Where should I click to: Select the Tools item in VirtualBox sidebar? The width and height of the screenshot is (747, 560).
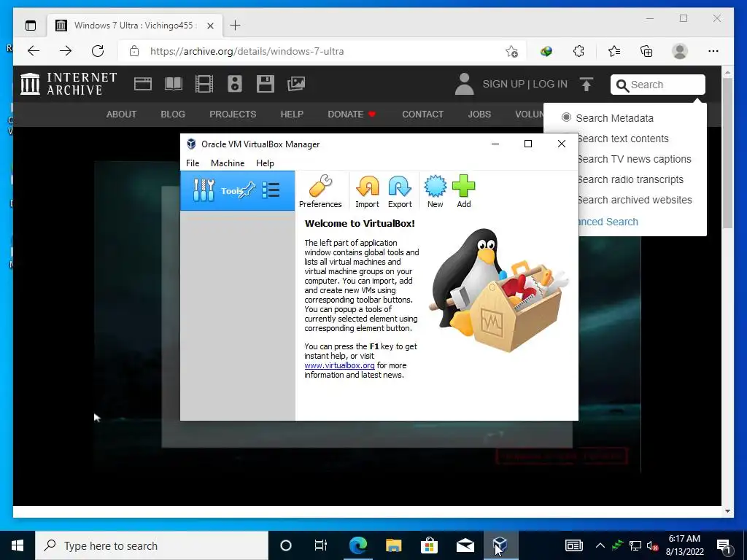tap(238, 190)
